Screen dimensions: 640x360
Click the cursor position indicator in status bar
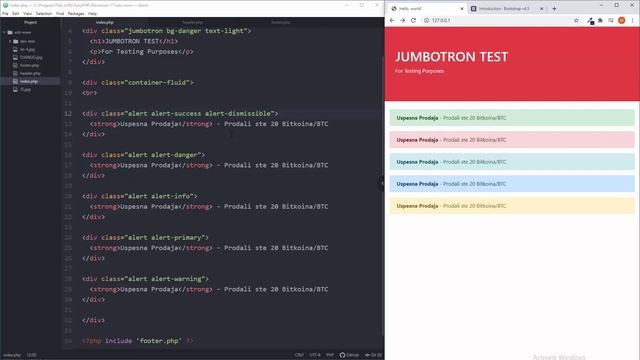(x=31, y=355)
